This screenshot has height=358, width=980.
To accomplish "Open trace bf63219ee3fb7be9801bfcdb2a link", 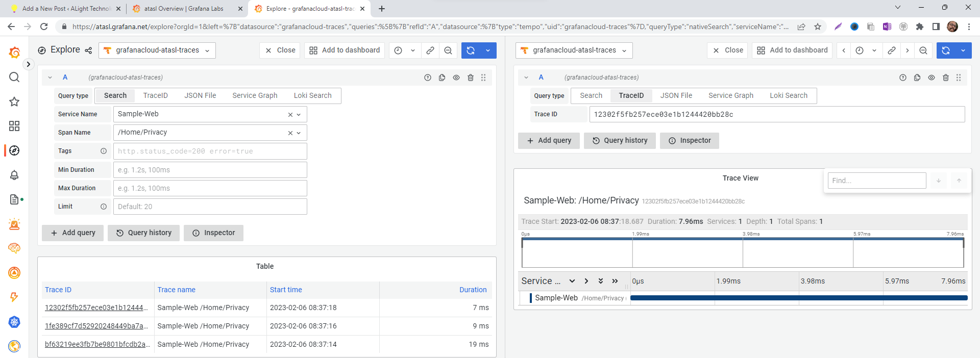I will tap(97, 344).
